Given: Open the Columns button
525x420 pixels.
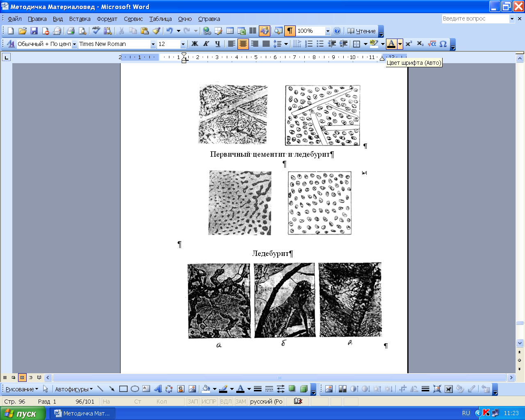Looking at the screenshot, I should click(253, 31).
